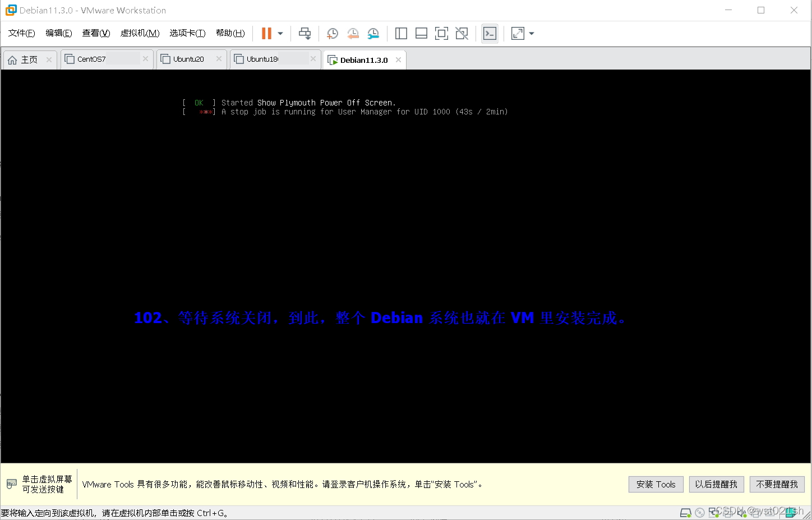Open the 查看(V) menu
This screenshot has width=812, height=520.
pos(96,33)
